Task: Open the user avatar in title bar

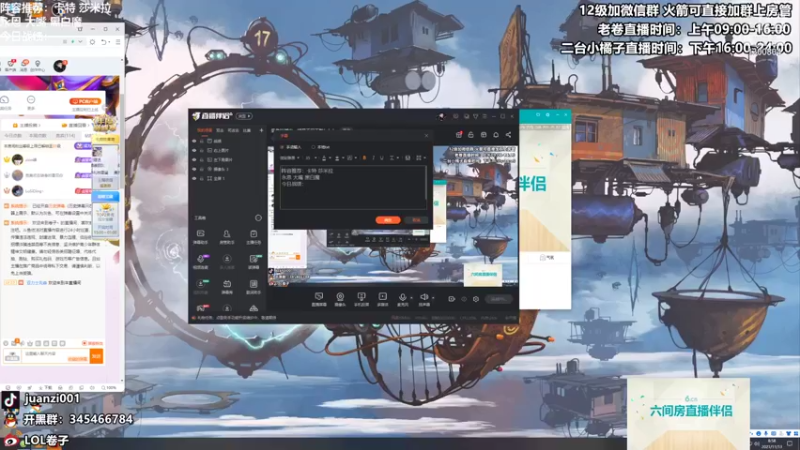Action: pyautogui.click(x=441, y=116)
